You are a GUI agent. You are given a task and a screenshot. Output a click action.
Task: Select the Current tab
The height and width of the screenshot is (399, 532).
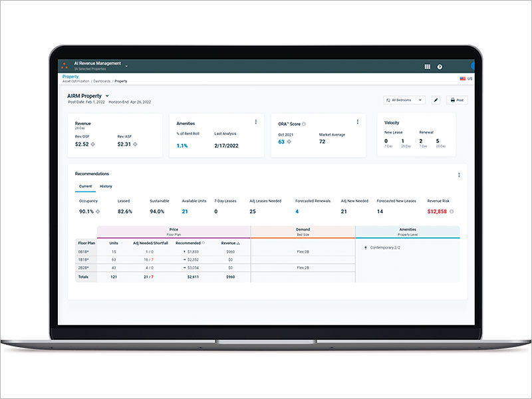85,186
